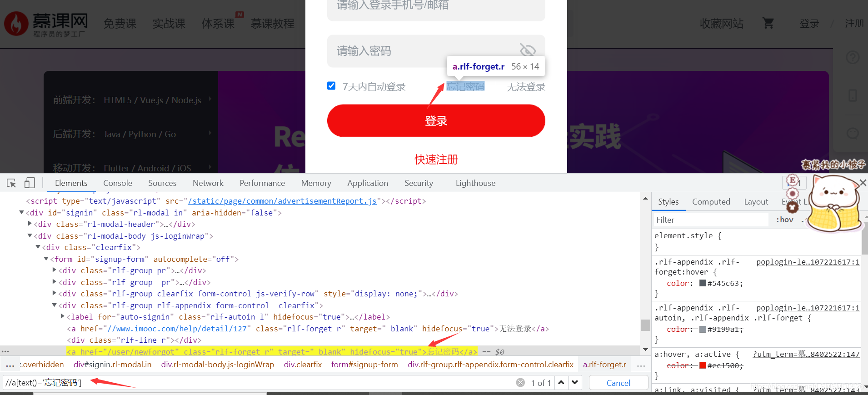This screenshot has width=868, height=395.
Task: Click the 忘记密码 link
Action: pyautogui.click(x=465, y=86)
